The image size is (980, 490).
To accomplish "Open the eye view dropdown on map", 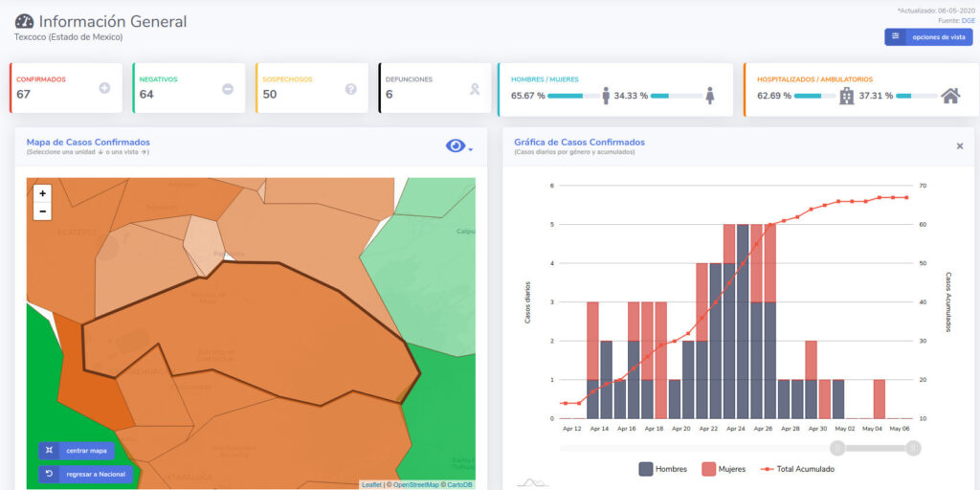I will pyautogui.click(x=458, y=145).
